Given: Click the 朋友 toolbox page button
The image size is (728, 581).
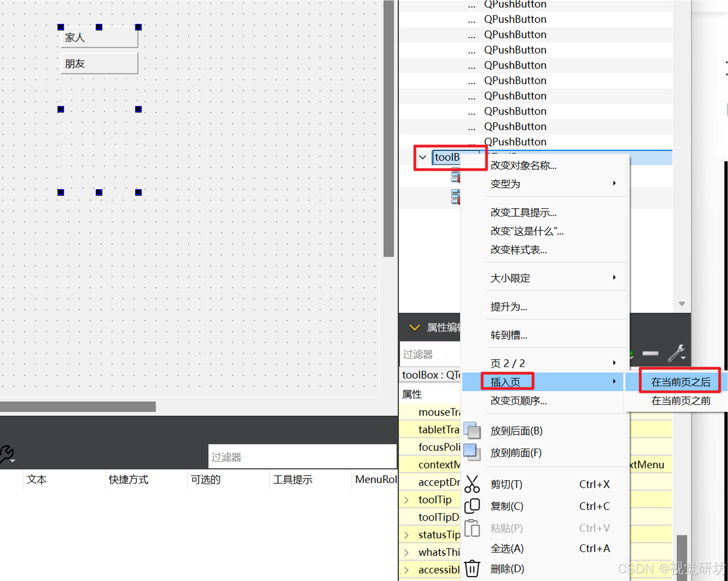Looking at the screenshot, I should pos(99,64).
